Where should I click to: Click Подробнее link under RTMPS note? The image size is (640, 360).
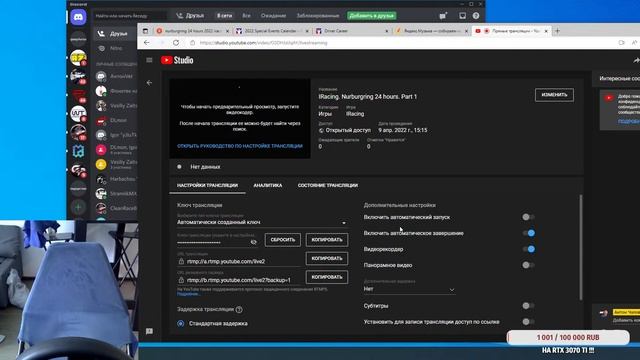coord(188,294)
